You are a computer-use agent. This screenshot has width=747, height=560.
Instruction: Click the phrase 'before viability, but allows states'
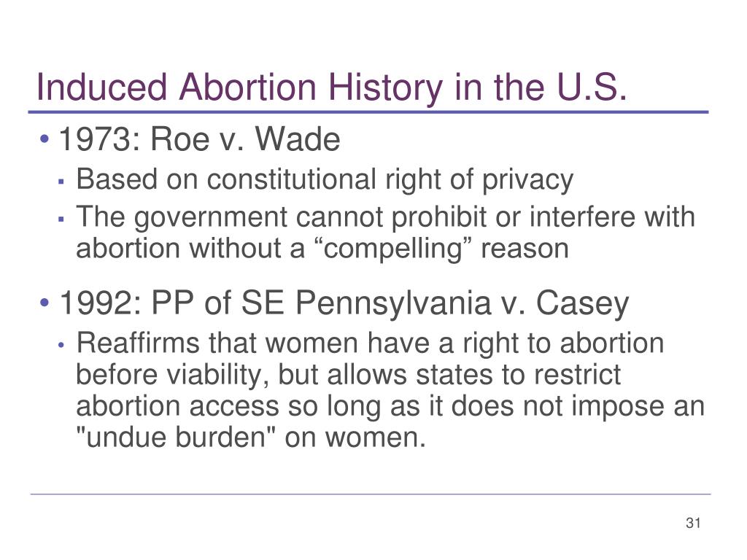[x=348, y=375]
